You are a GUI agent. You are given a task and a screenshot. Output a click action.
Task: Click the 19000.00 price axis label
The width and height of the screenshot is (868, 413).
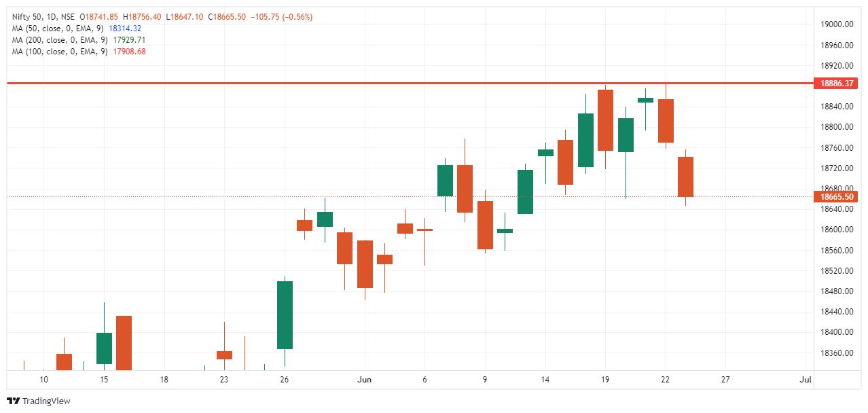coord(836,24)
